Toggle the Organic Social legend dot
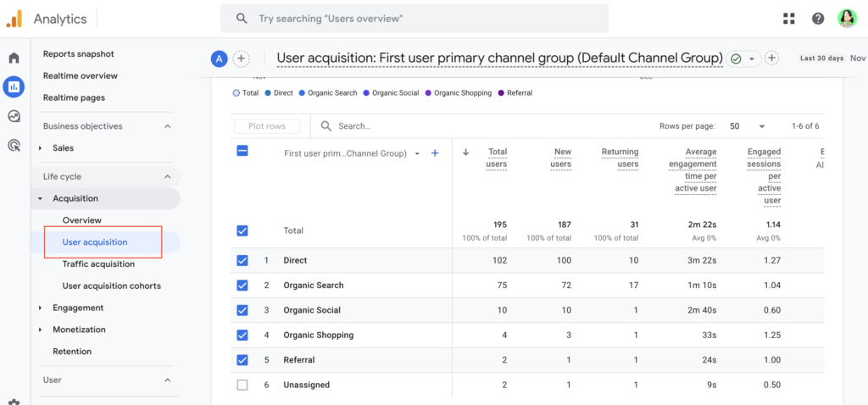Viewport: 868px width, 405px height. point(366,93)
